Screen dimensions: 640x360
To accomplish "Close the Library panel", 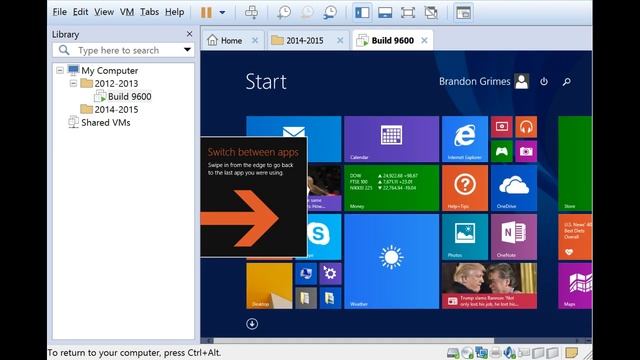I will click(189, 34).
